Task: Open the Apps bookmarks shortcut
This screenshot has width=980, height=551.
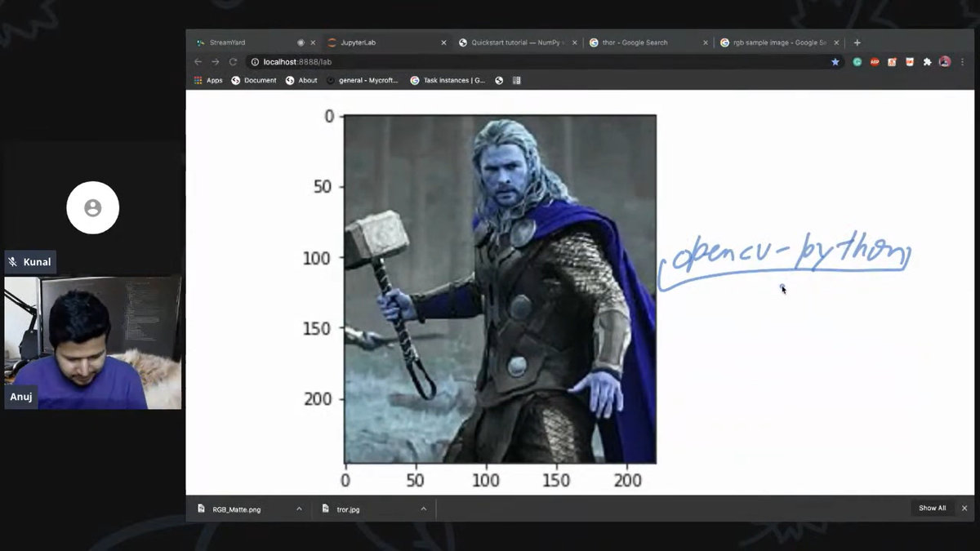Action: tap(208, 80)
